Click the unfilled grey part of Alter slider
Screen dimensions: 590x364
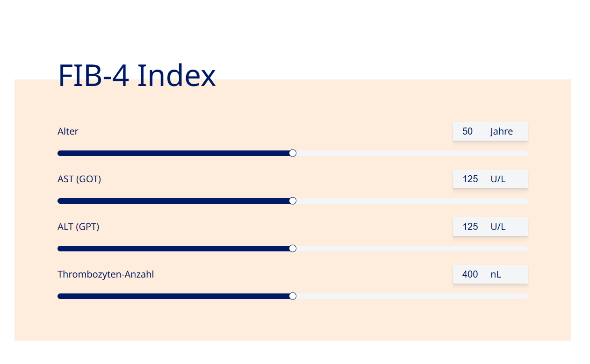click(412, 153)
